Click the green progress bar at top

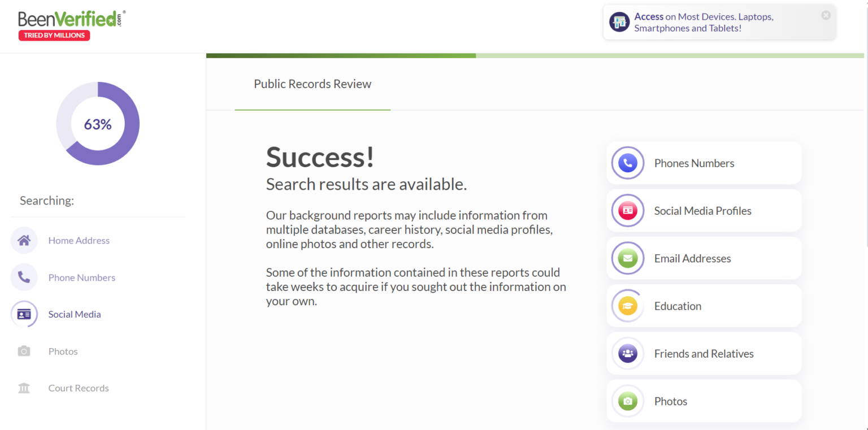pos(339,55)
